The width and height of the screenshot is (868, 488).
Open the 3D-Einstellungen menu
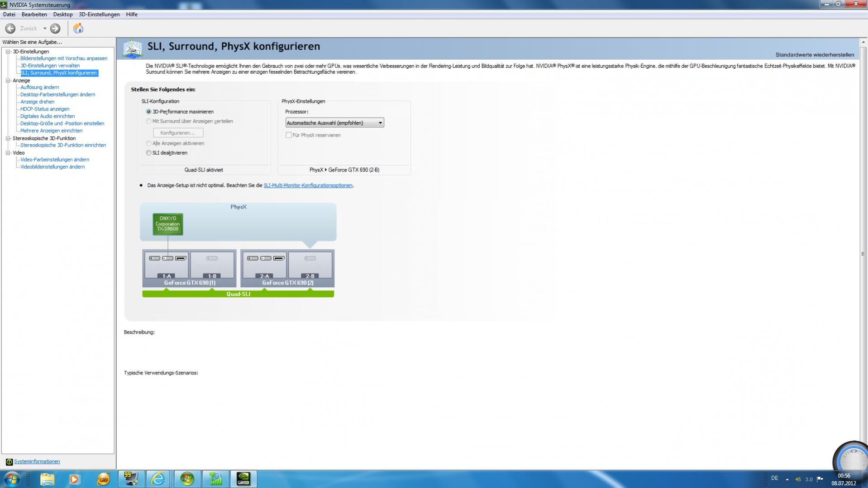click(x=99, y=14)
